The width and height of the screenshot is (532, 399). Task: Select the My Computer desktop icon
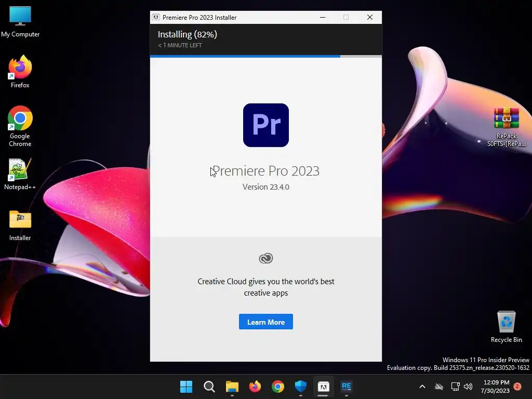click(x=20, y=22)
